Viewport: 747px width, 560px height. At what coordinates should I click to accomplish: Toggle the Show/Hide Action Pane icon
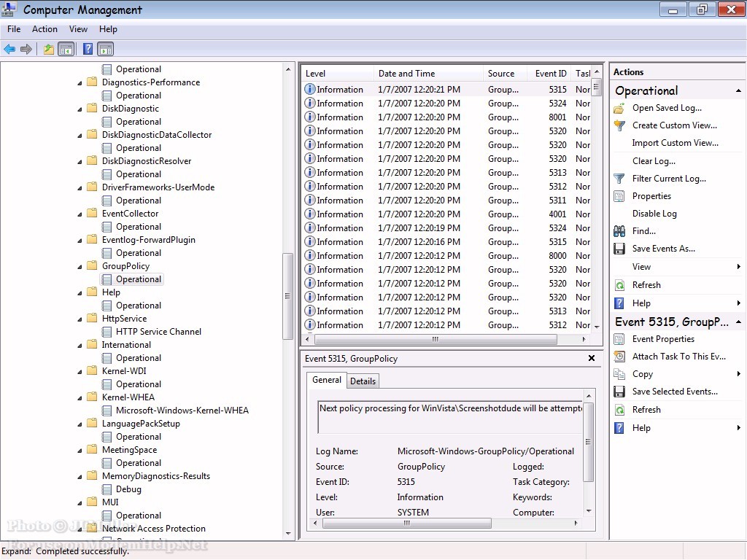pos(105,49)
